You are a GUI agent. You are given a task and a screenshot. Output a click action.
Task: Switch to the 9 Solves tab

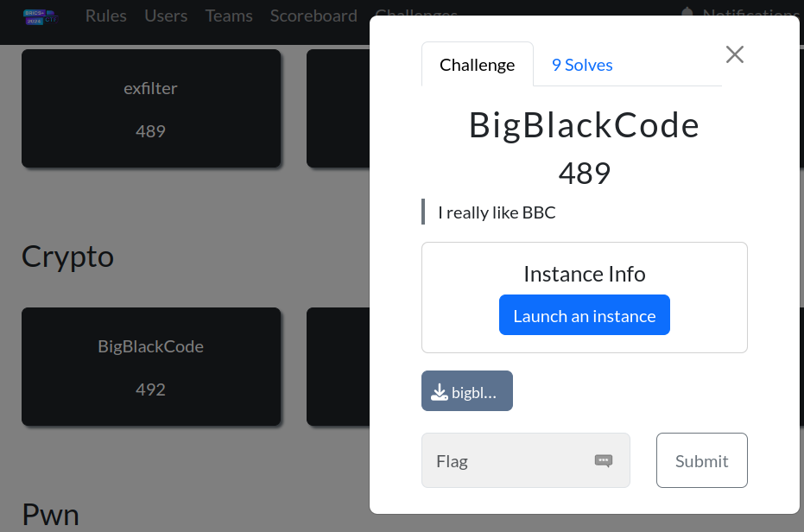[x=582, y=65]
